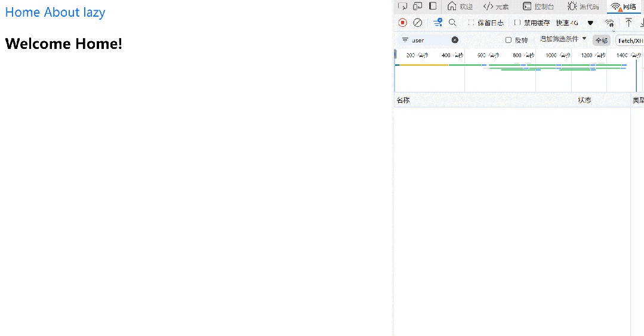Toggle device emulation icon in DevTools
This screenshot has height=336, width=644.
[418, 6]
